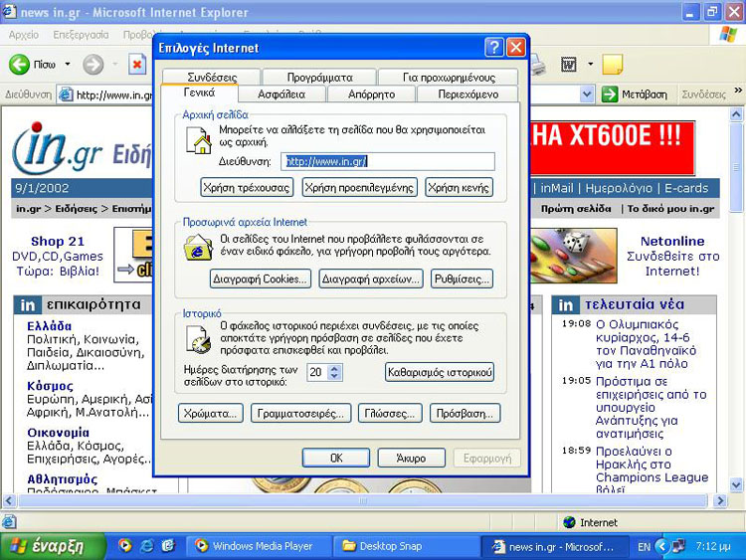
Task: Click the IE status bar page icon
Action: pyautogui.click(x=9, y=522)
